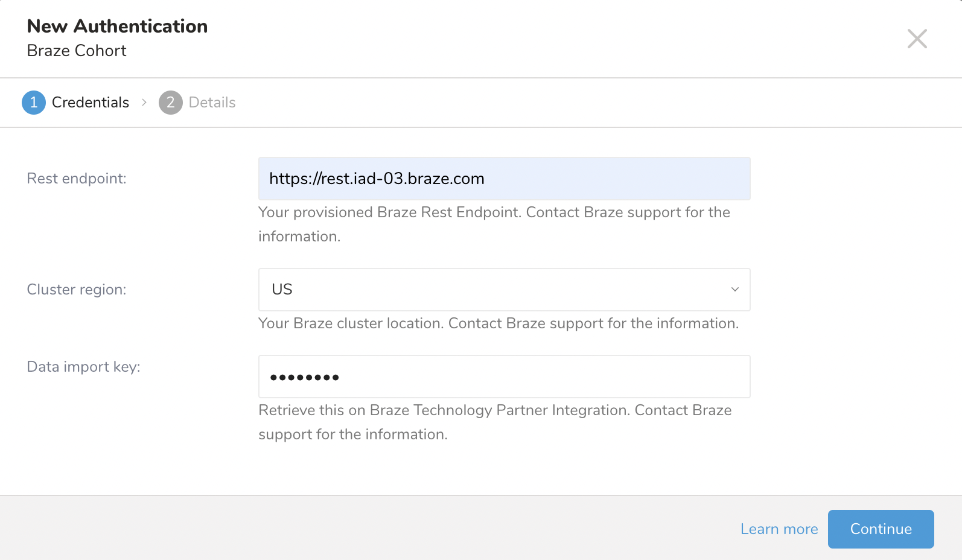This screenshot has height=560, width=962.
Task: Click the step 1 circle icon
Action: [34, 103]
